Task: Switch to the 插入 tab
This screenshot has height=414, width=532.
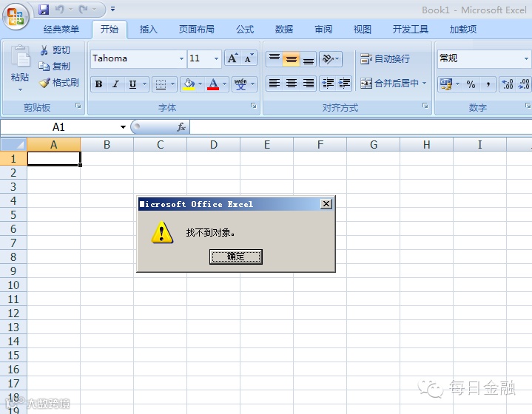Action: click(x=148, y=30)
